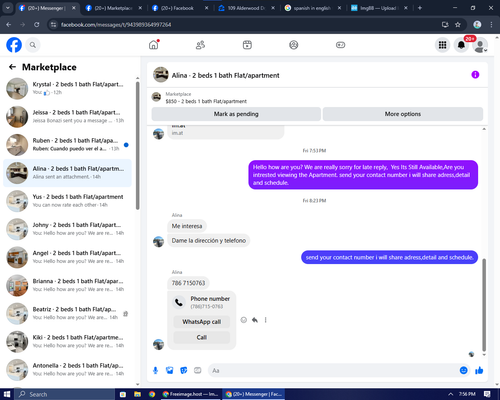The height and width of the screenshot is (400, 500).
Task: Open Krystal conversation in Marketplace list
Action: (67, 89)
